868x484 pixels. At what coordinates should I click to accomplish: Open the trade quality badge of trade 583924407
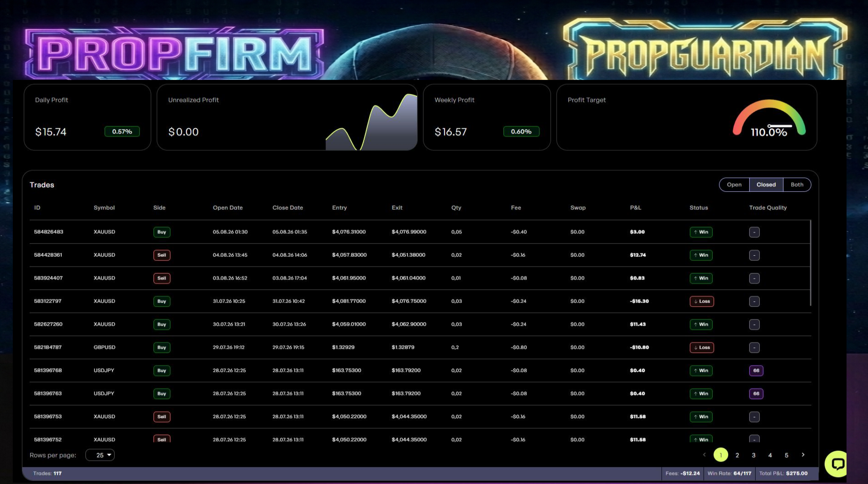(x=754, y=278)
